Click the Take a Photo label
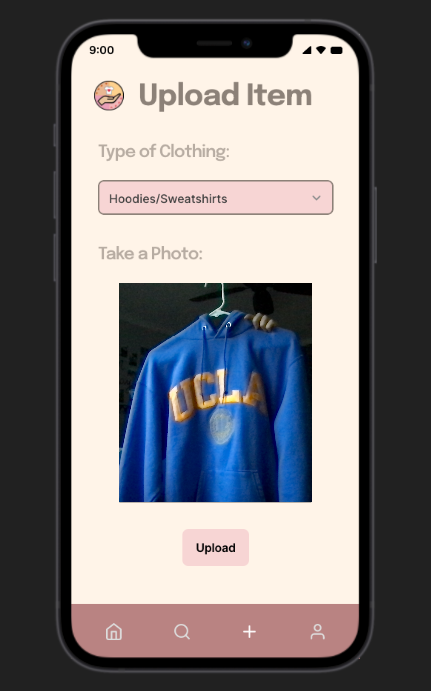This screenshot has width=431, height=691. 150,253
